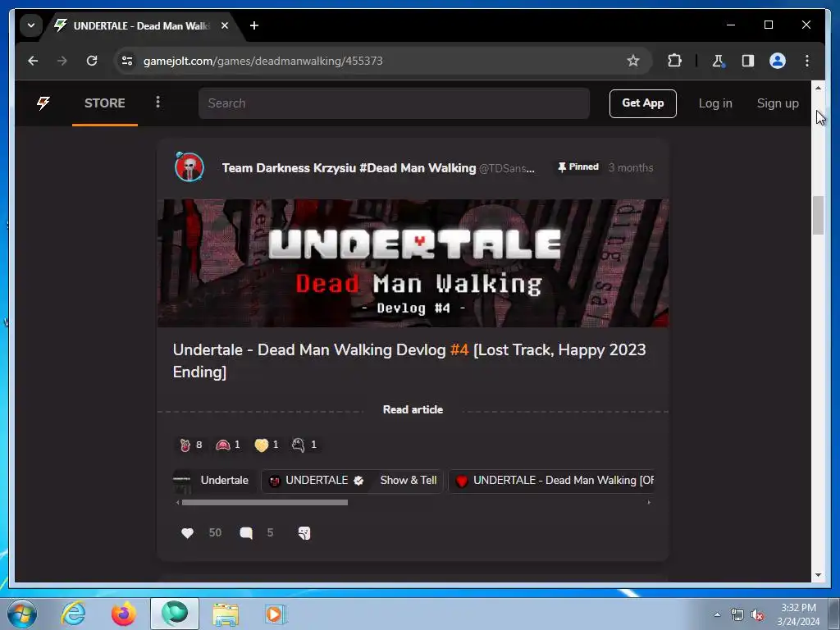Viewport: 840px width, 630px height.
Task: Open the Devlog #4 banner image
Action: (413, 263)
